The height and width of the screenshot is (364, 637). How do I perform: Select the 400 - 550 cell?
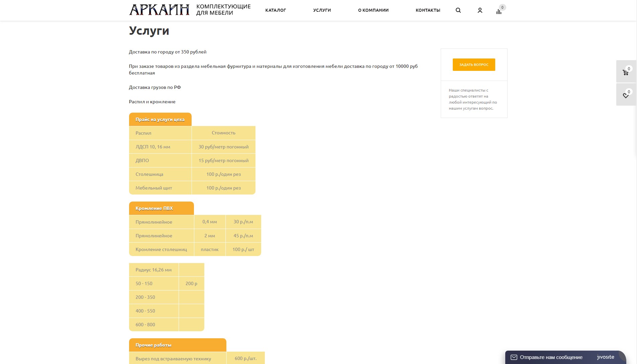point(154,311)
